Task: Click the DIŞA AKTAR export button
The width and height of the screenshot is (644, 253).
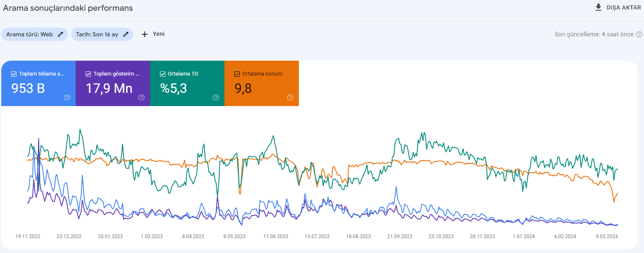Action: (618, 7)
